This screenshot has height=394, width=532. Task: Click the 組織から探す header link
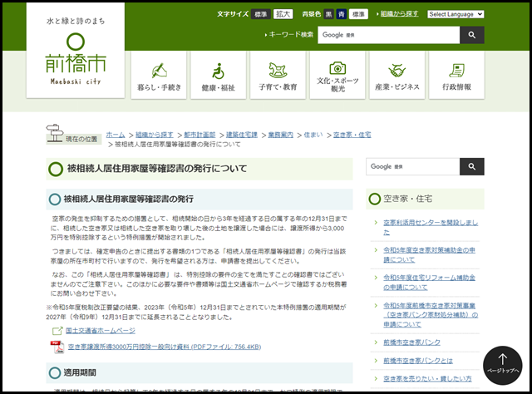(397, 14)
